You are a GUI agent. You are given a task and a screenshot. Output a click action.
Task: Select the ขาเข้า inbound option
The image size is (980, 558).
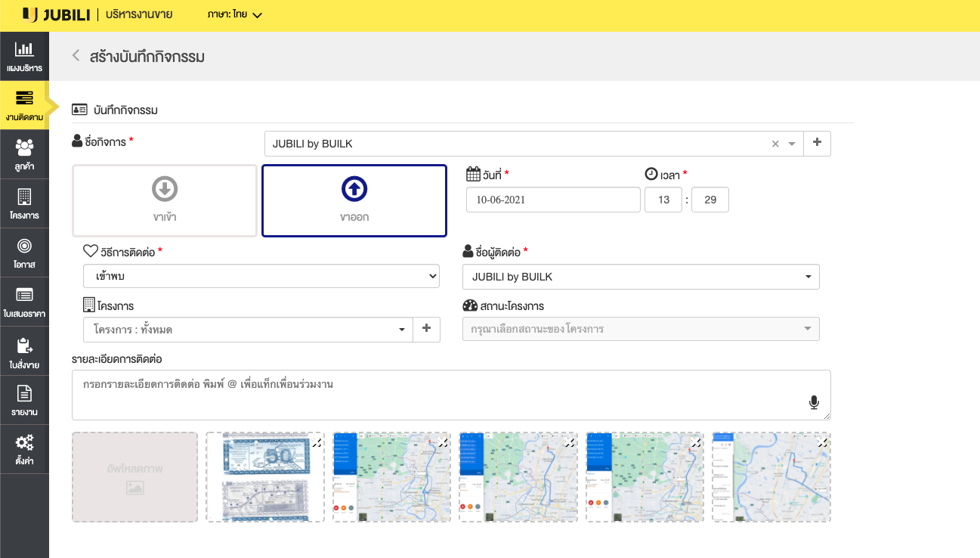click(165, 200)
